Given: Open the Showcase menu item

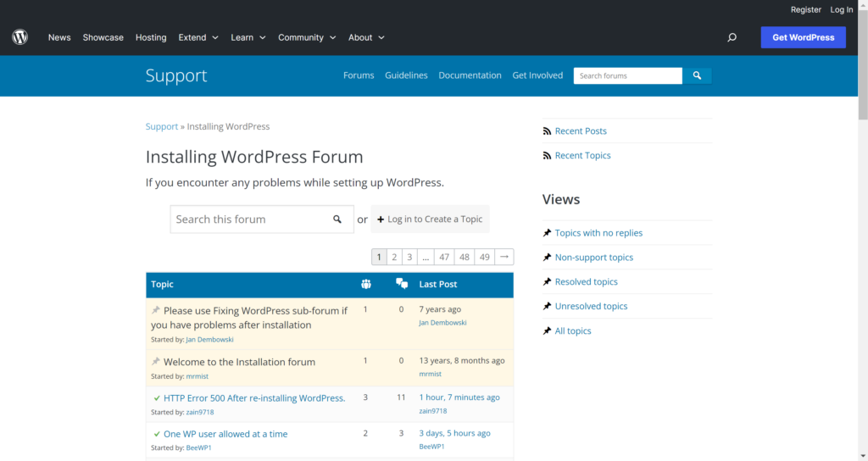Looking at the screenshot, I should (103, 37).
